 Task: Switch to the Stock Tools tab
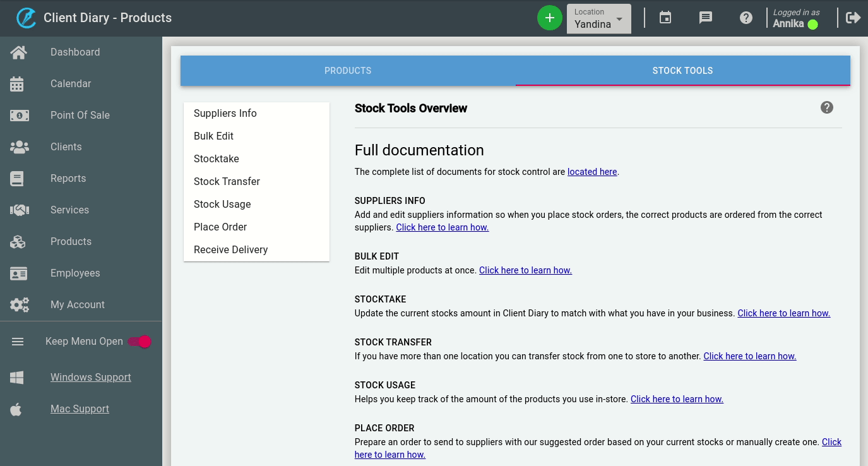(x=682, y=71)
